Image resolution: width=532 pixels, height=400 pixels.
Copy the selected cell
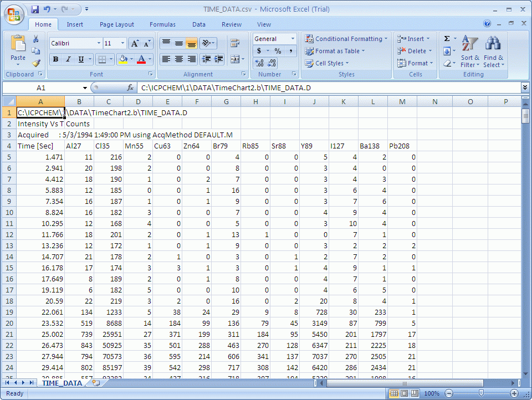(35, 51)
